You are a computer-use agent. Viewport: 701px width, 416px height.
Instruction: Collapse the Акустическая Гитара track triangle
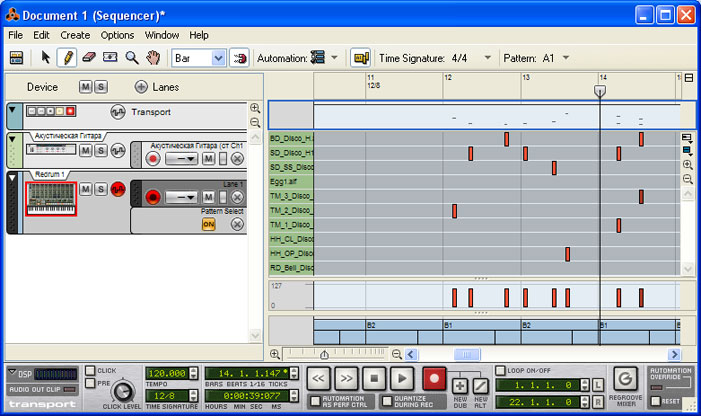point(12,139)
